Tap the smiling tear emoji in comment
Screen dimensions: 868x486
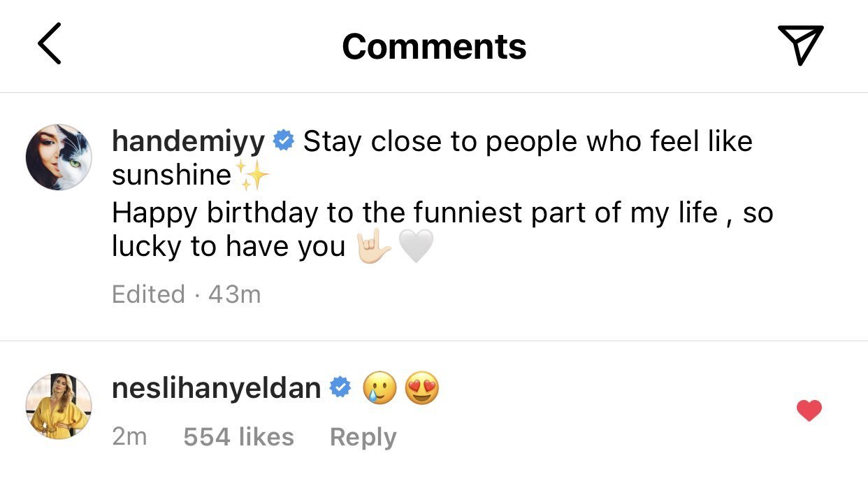tap(379, 389)
